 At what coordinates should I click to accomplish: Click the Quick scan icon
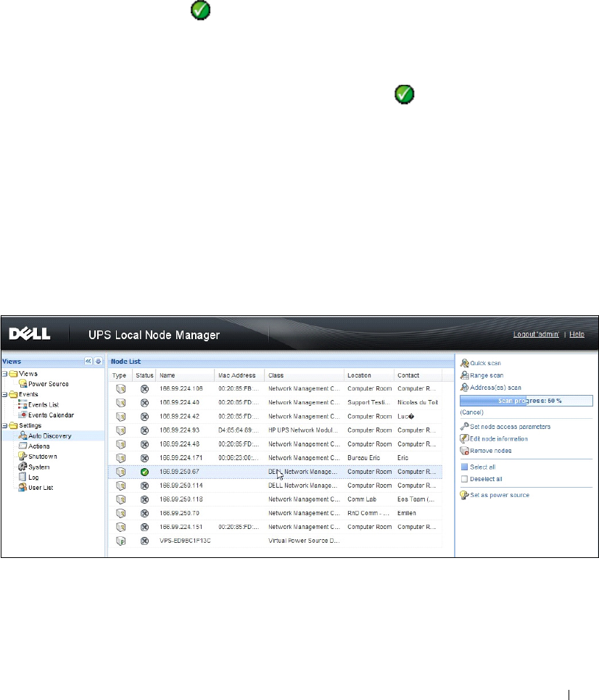point(465,363)
